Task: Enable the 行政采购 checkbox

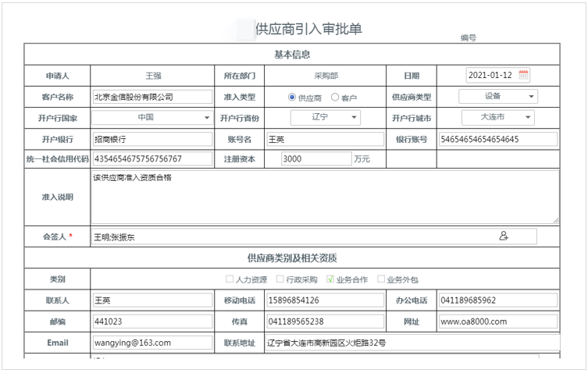Action: click(x=280, y=279)
